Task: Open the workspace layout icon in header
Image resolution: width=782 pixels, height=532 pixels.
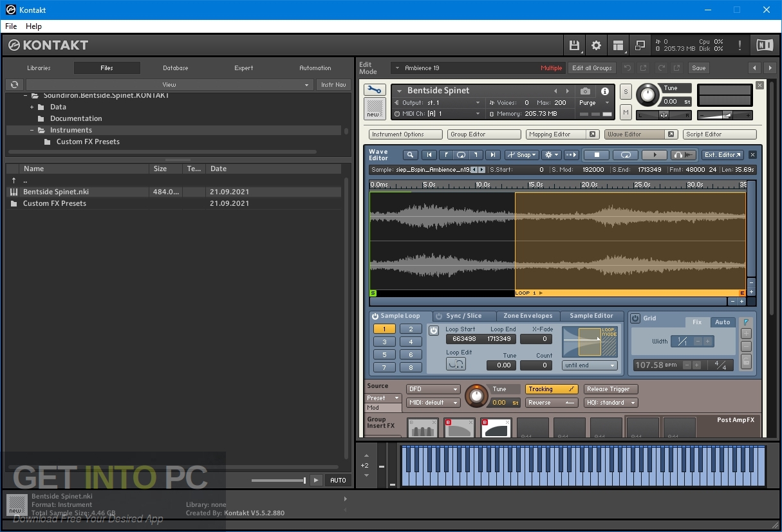Action: point(618,45)
